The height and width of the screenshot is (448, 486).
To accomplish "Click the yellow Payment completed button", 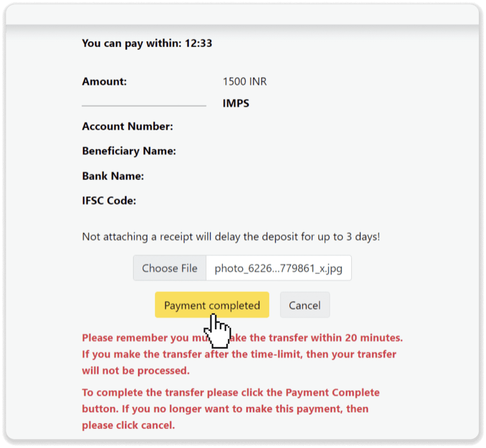I will (212, 305).
